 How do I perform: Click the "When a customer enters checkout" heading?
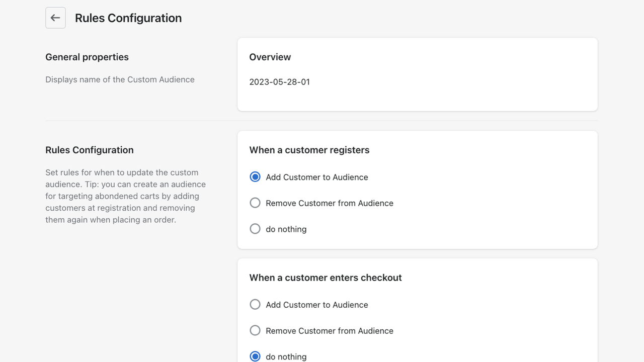pyautogui.click(x=325, y=278)
